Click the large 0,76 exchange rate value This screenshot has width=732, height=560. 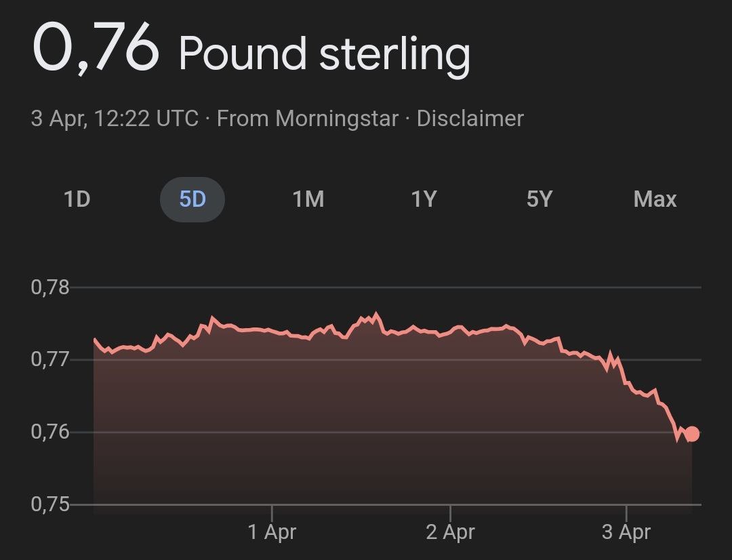click(96, 49)
